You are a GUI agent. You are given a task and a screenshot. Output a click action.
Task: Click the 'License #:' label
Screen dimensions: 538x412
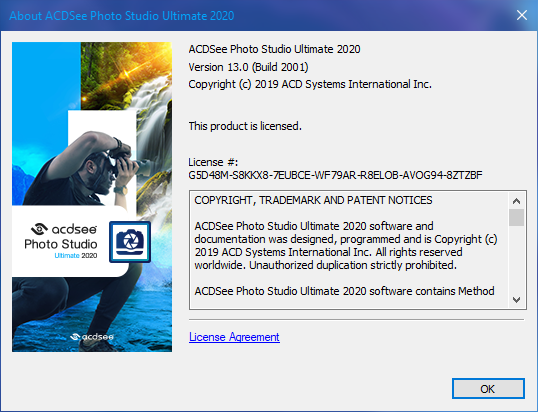point(213,162)
